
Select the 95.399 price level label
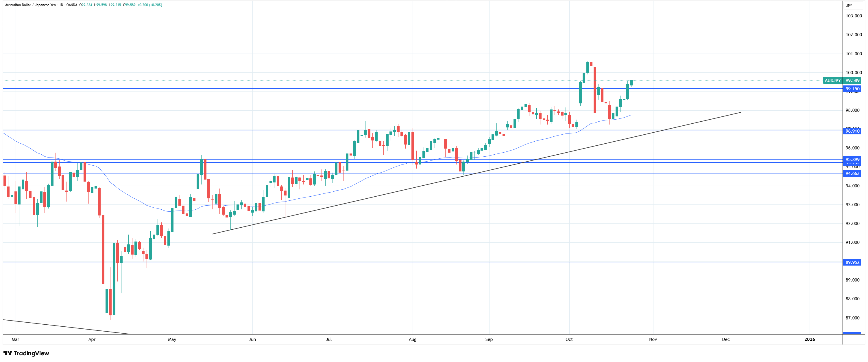[852, 159]
